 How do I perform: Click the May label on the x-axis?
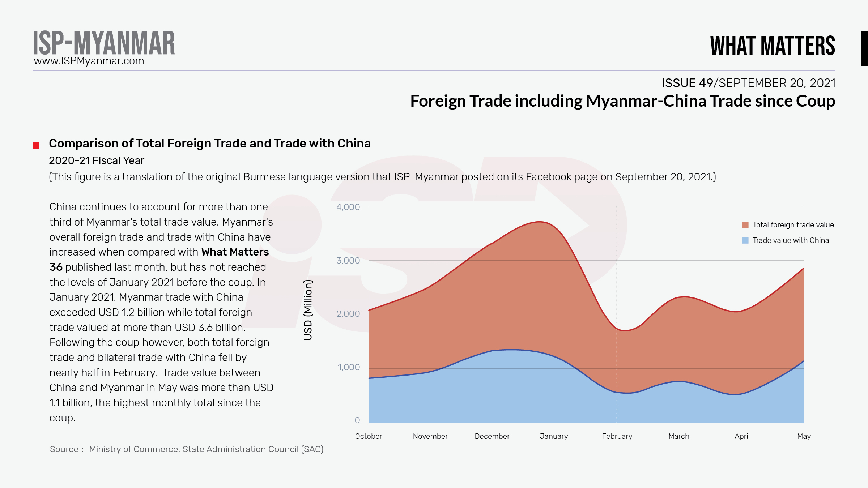click(804, 436)
